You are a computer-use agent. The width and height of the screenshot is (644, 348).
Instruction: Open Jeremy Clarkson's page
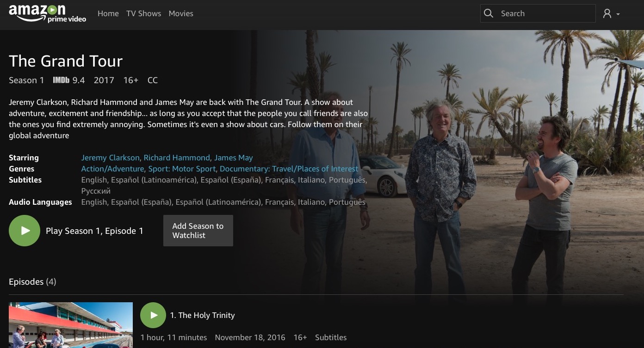click(111, 158)
